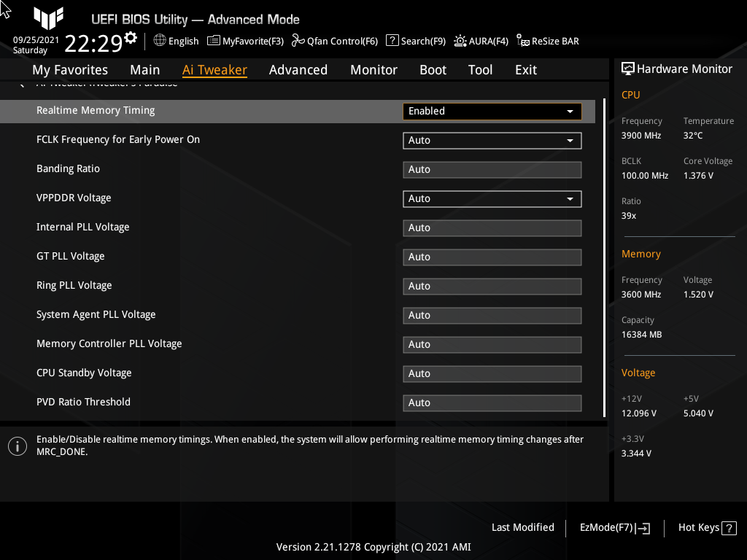Open MyFavorite(F3) menu
Viewport: 747px width, 560px height.
coord(245,41)
